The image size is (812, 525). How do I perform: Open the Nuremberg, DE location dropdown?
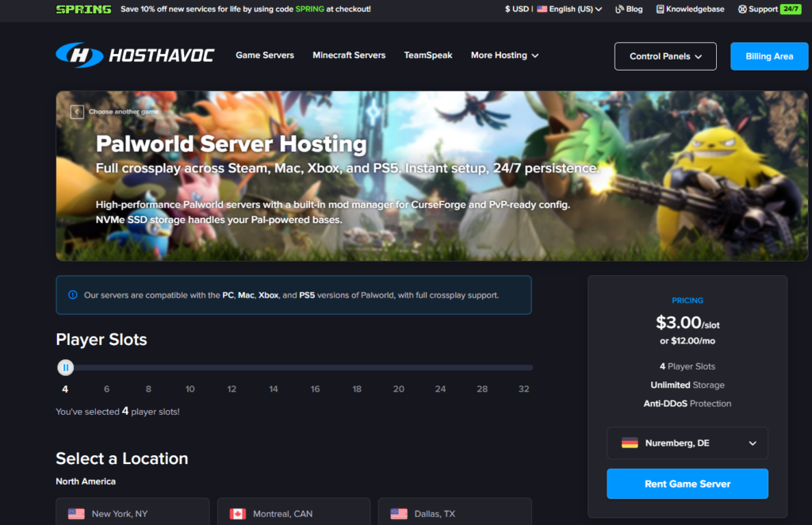pyautogui.click(x=688, y=443)
